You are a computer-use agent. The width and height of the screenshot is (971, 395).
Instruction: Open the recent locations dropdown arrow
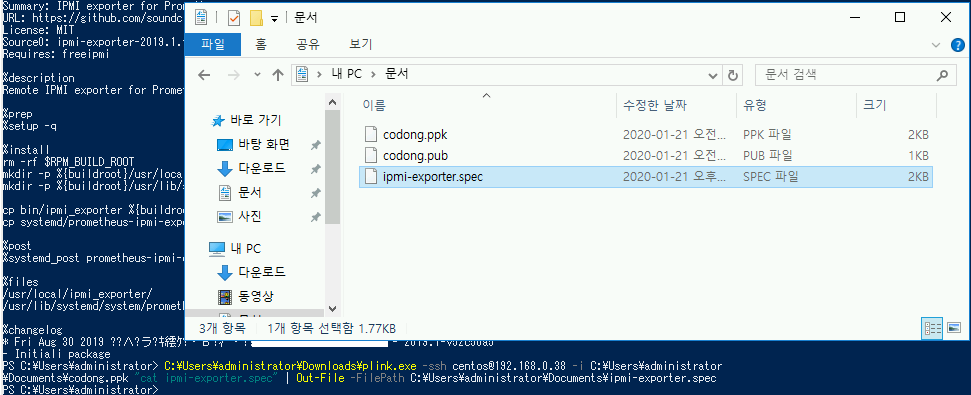(258, 75)
